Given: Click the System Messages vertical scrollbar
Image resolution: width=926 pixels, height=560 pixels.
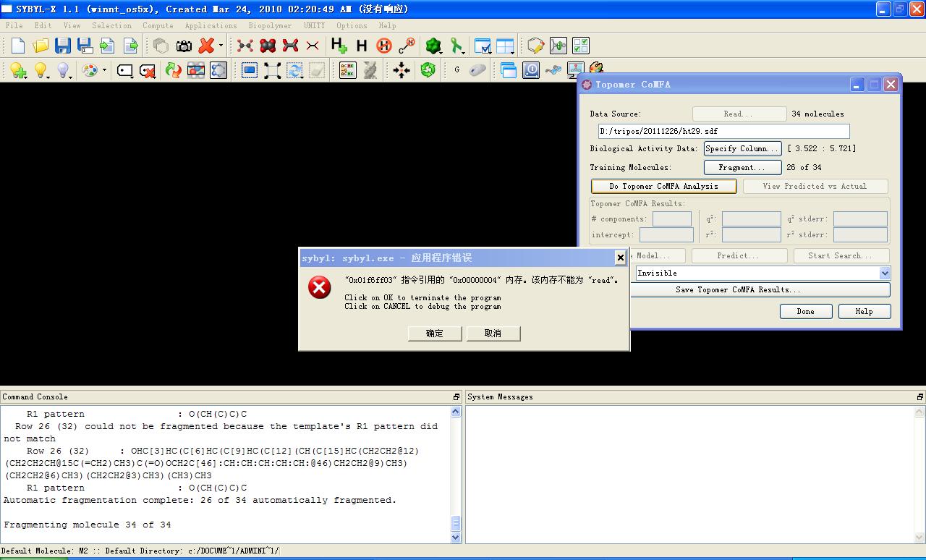Looking at the screenshot, I should coord(920,475).
